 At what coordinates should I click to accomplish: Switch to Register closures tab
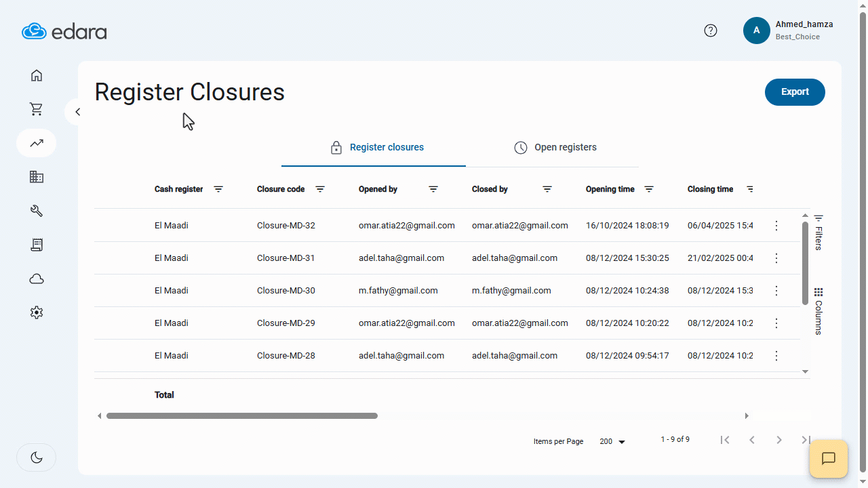click(374, 148)
